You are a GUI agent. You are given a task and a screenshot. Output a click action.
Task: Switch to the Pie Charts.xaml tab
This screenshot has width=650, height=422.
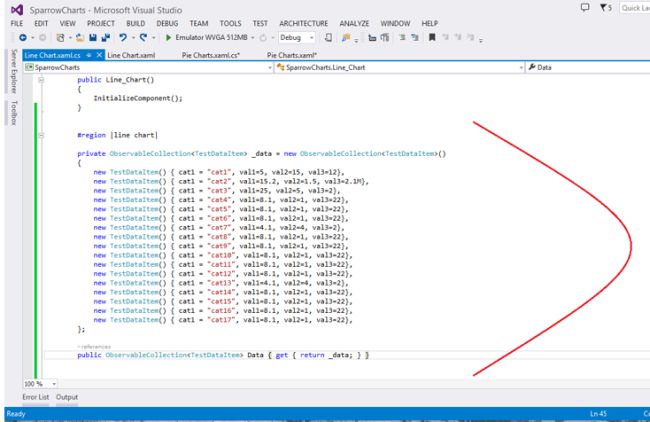click(x=292, y=55)
